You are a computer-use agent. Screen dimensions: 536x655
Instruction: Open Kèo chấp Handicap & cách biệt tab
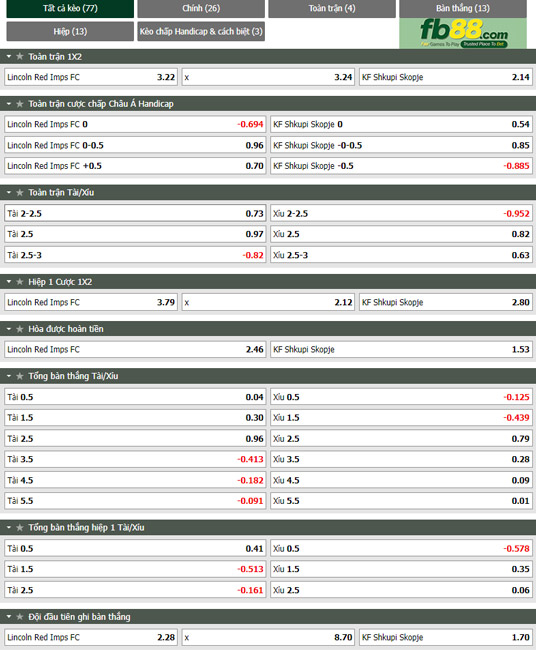[x=201, y=31]
